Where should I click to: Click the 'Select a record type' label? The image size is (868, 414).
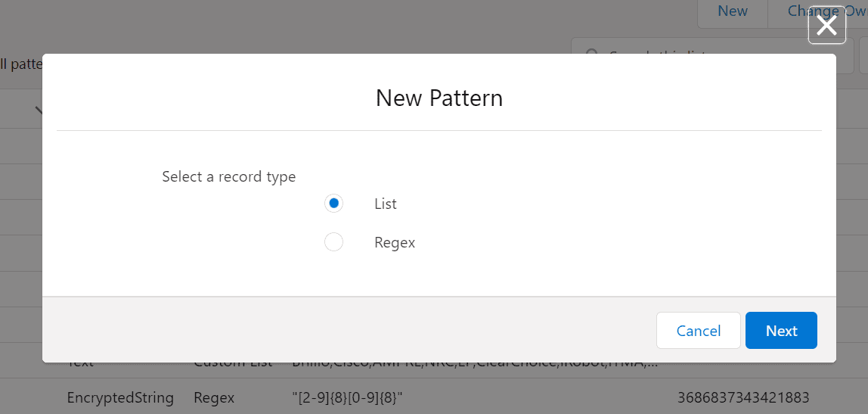click(x=228, y=176)
